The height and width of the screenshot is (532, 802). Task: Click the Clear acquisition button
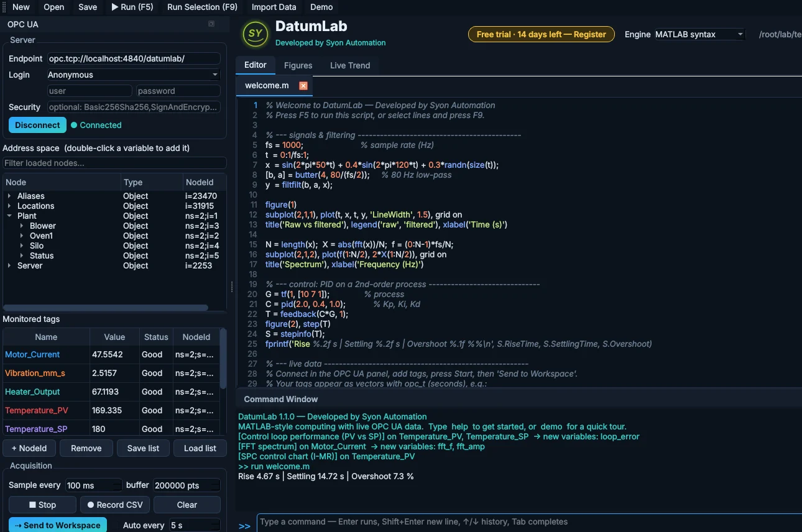pos(187,505)
